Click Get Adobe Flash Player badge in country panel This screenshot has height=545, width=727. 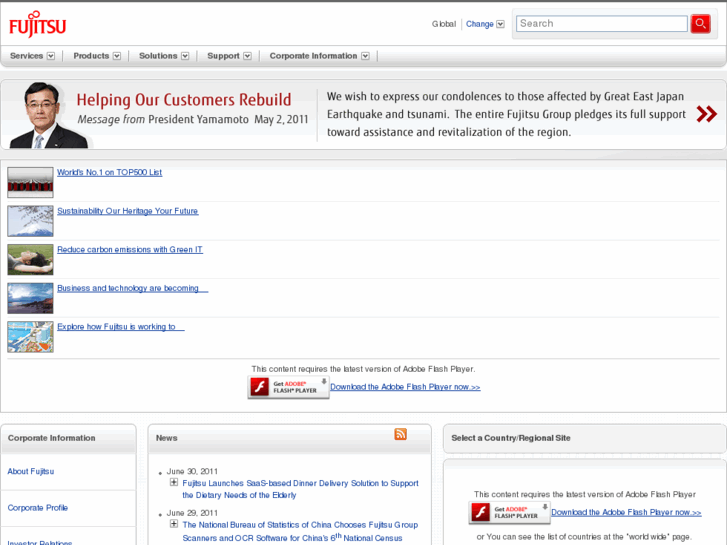(509, 512)
